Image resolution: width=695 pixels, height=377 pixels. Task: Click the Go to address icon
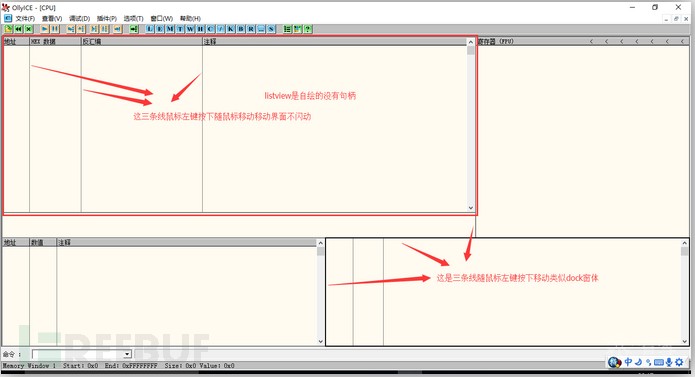pos(134,29)
